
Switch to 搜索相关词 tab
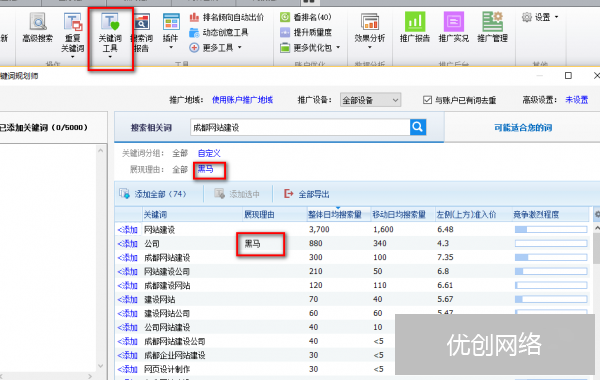point(152,128)
